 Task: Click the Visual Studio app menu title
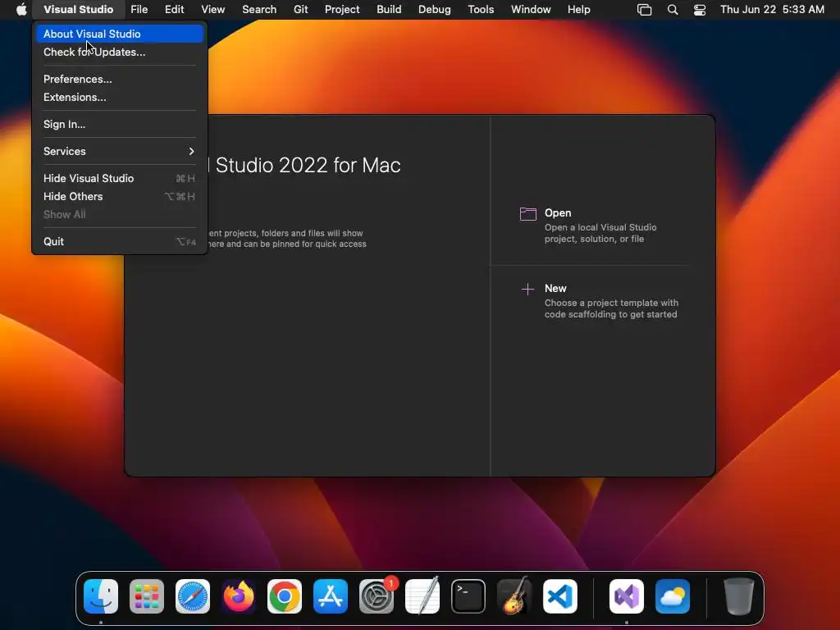78,10
